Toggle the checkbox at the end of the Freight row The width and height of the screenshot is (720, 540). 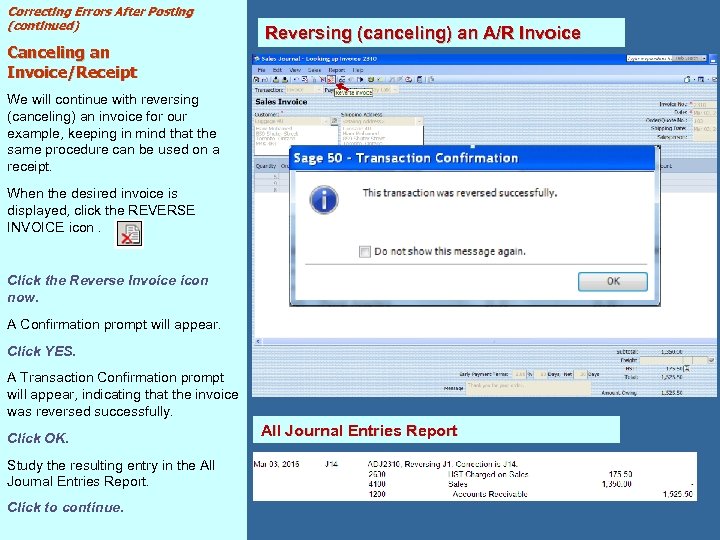(711, 360)
